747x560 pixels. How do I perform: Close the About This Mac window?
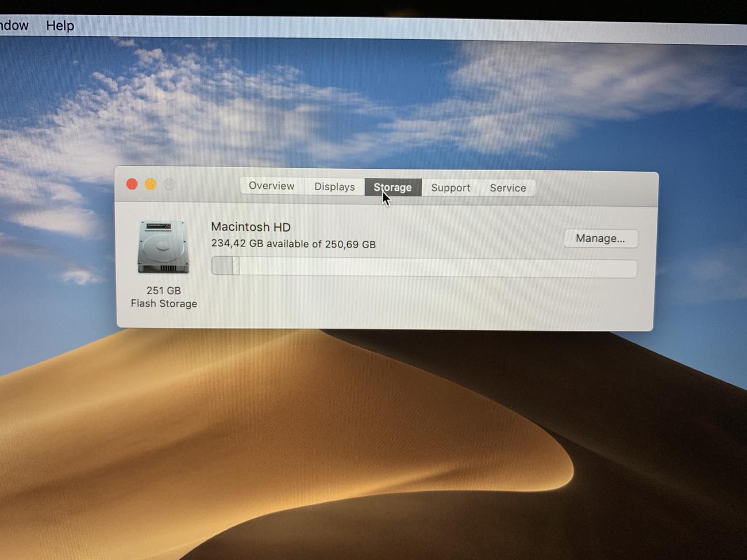click(132, 184)
